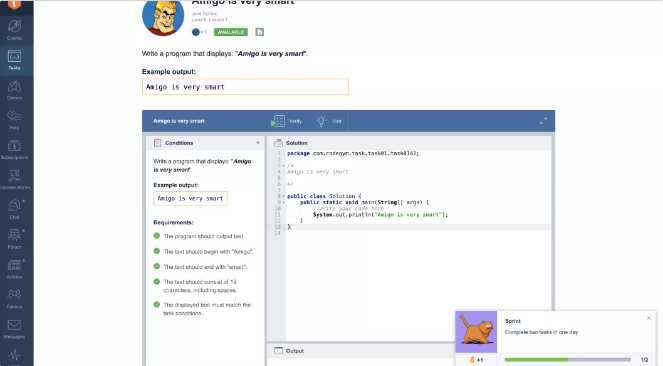Open Subscriptions in the sidebar
Viewport: 663px width, 366px height.
(14, 150)
